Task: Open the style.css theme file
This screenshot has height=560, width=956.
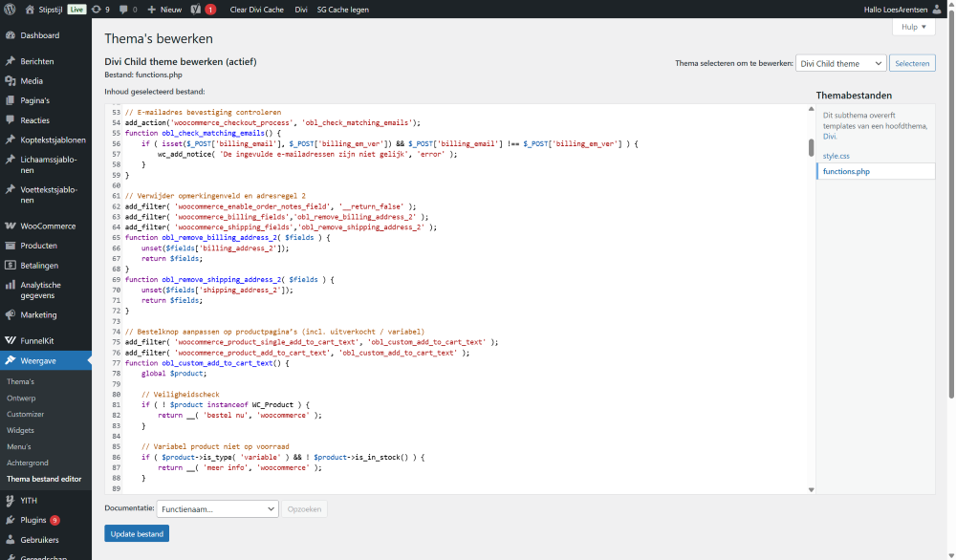Action: pos(836,156)
